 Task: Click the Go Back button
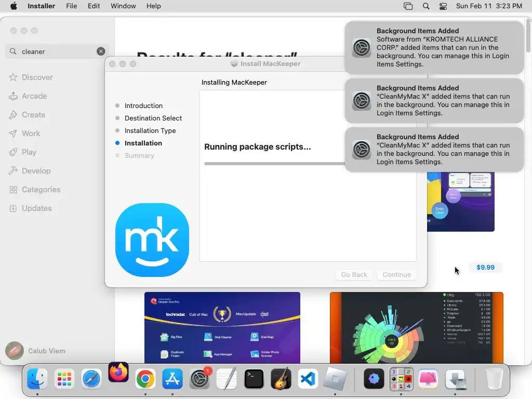coord(354,274)
